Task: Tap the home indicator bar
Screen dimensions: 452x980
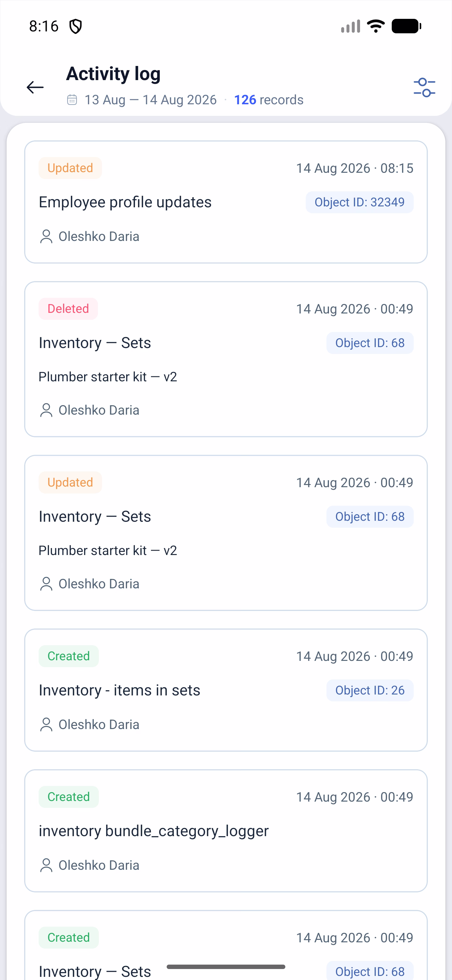Action: [x=226, y=967]
